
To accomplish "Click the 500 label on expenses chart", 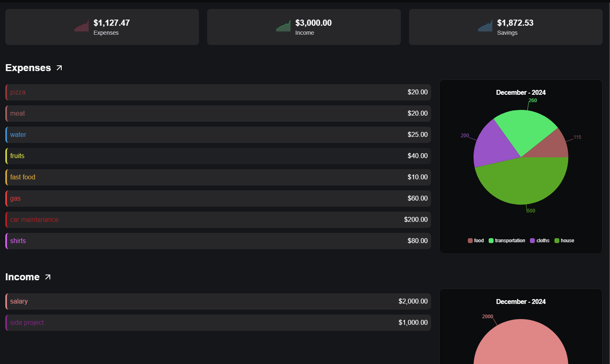I will click(x=531, y=211).
